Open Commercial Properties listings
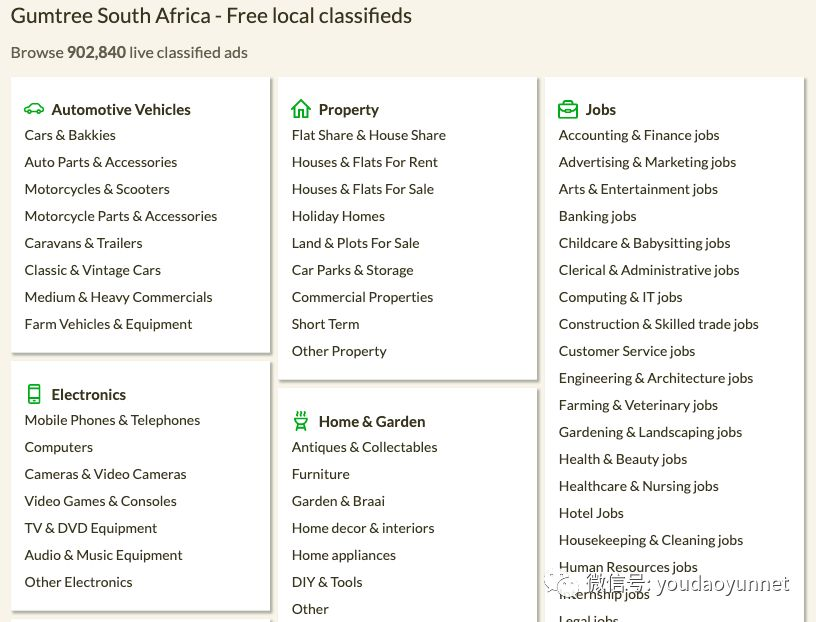The image size is (816, 622). point(362,297)
